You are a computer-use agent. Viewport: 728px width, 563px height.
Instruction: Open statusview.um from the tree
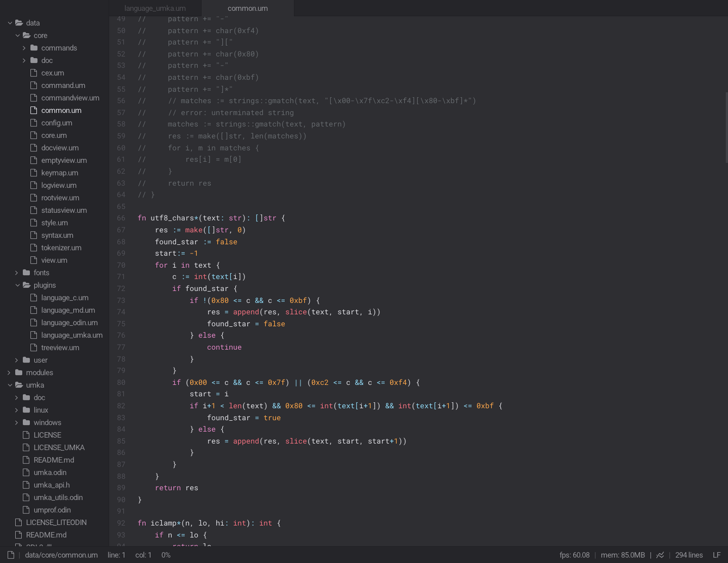pos(64,210)
